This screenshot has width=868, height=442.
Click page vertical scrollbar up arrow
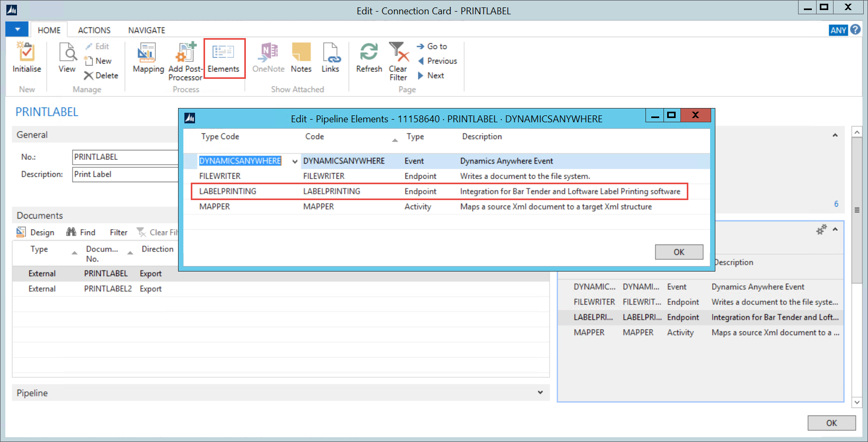click(x=857, y=132)
